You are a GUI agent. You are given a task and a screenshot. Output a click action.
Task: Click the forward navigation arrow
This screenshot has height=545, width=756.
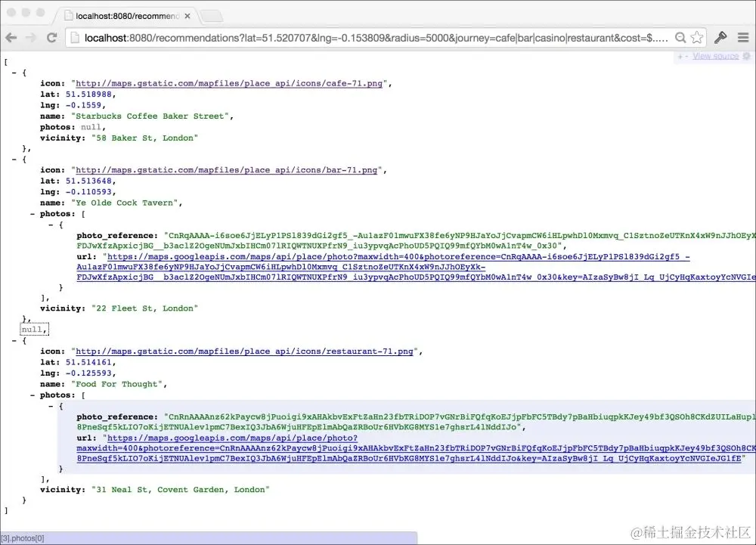click(x=31, y=37)
